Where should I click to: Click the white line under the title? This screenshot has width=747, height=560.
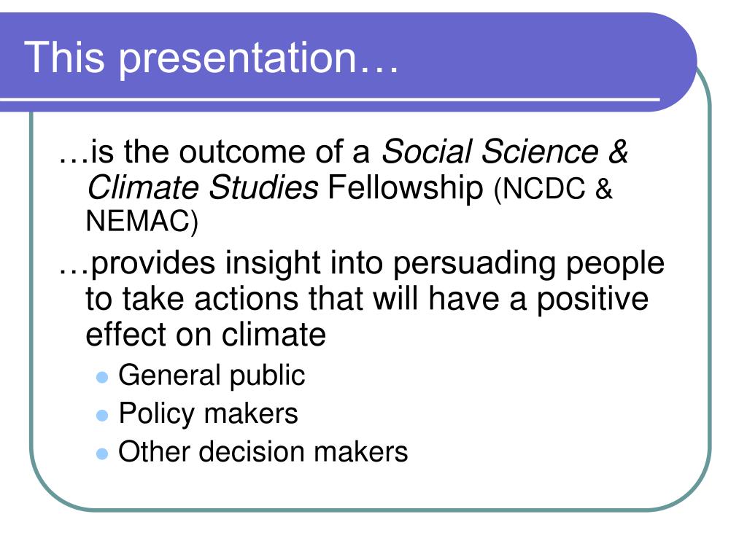click(330, 99)
